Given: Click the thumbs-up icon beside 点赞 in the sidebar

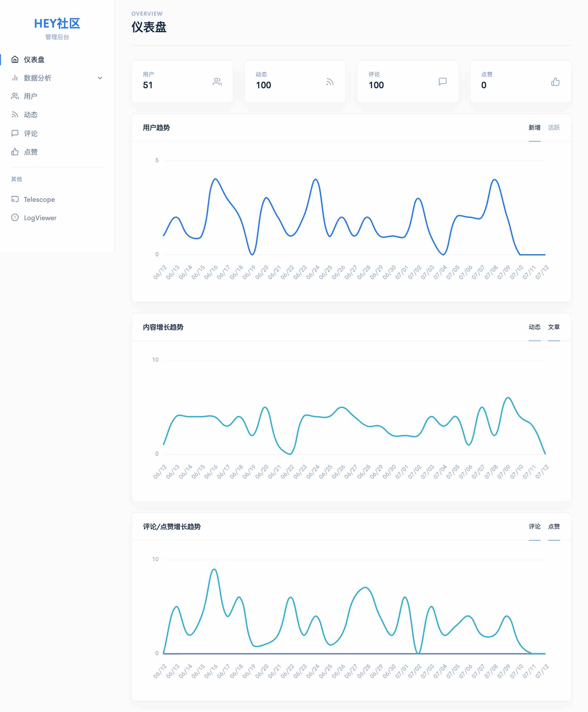Looking at the screenshot, I should click(x=15, y=152).
